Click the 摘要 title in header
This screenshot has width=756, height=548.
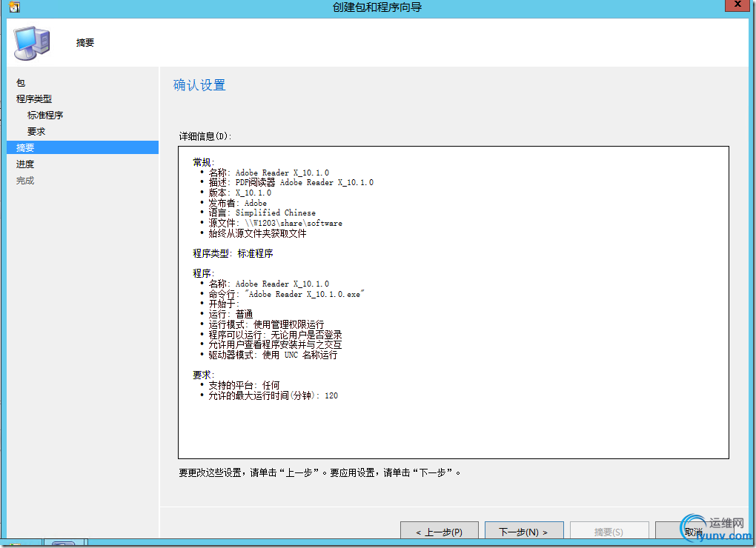tap(84, 43)
